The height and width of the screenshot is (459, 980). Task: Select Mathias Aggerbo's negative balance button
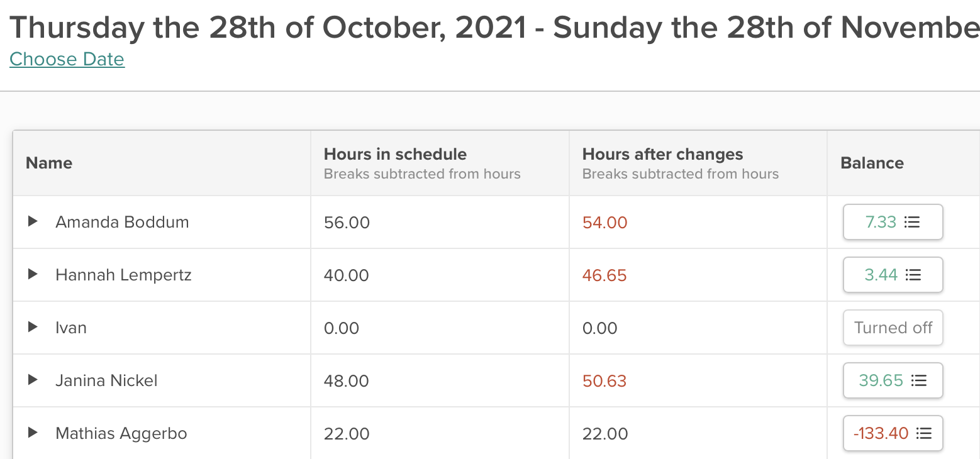pyautogui.click(x=880, y=433)
